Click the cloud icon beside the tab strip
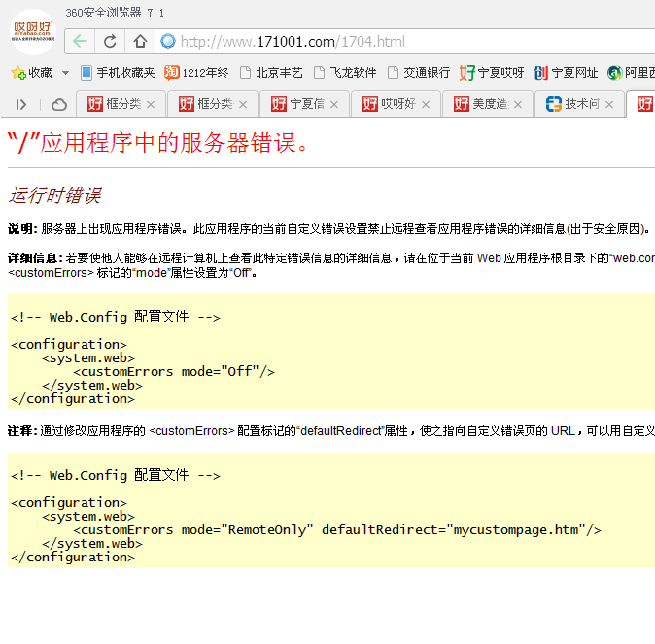Image resolution: width=655 pixels, height=644 pixels. (x=59, y=104)
